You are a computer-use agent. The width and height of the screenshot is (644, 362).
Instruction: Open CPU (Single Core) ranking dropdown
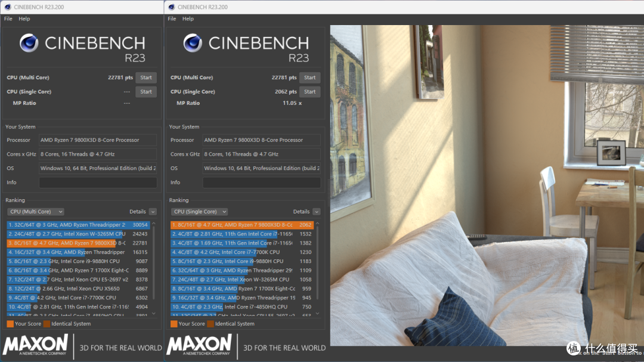click(199, 212)
